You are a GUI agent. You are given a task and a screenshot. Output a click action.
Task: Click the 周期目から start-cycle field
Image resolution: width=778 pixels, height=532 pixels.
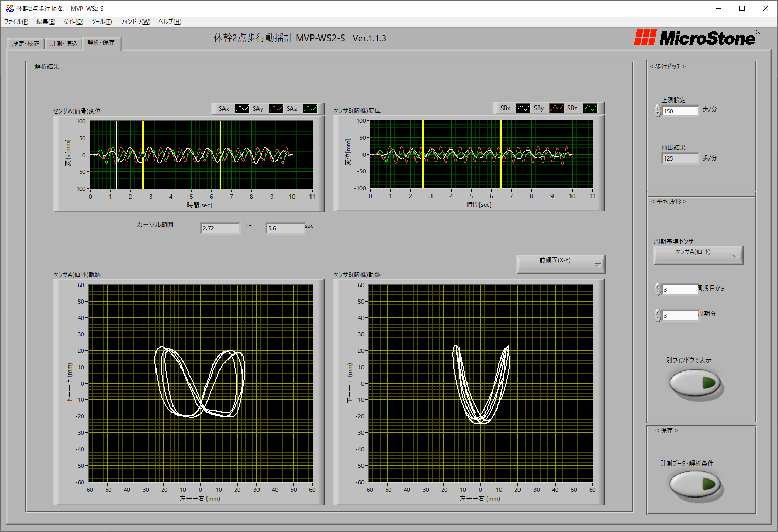click(x=680, y=289)
